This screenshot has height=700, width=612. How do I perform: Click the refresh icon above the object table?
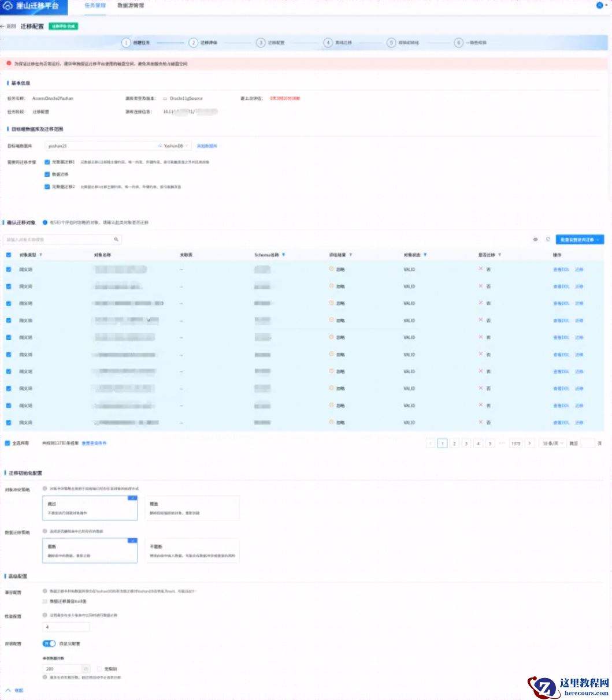pos(547,239)
